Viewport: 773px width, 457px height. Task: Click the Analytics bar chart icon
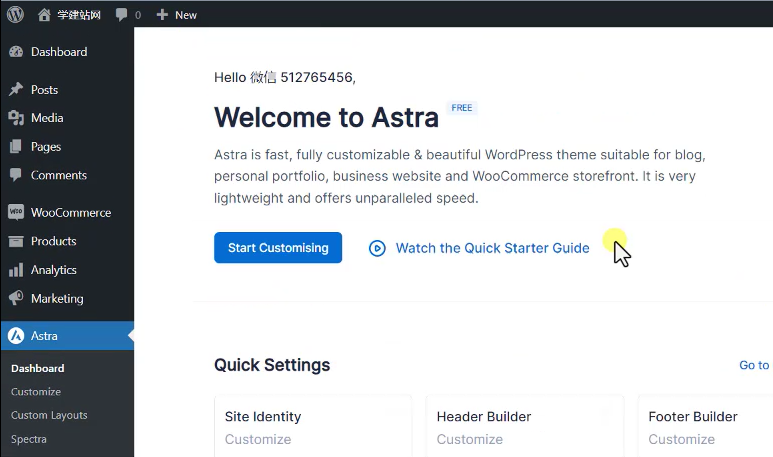pos(16,270)
